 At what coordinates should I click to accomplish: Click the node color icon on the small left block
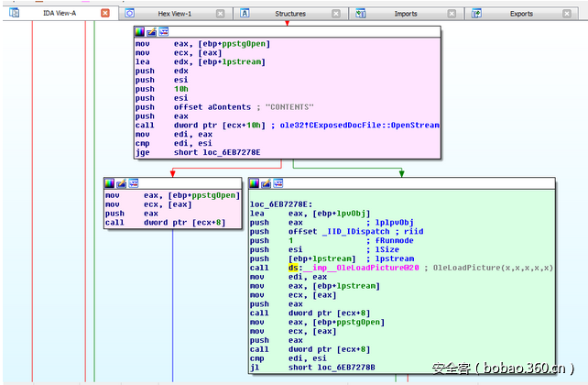pyautogui.click(x=110, y=184)
